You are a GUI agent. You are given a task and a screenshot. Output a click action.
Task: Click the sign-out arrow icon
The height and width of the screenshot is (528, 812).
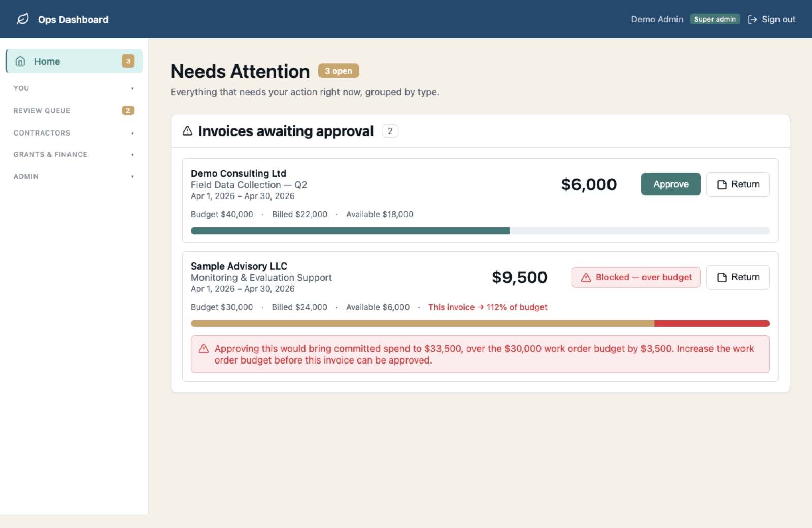(752, 19)
